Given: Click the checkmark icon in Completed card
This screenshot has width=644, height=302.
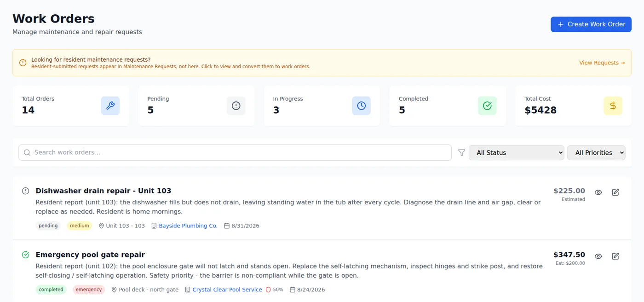Looking at the screenshot, I should coord(487,106).
